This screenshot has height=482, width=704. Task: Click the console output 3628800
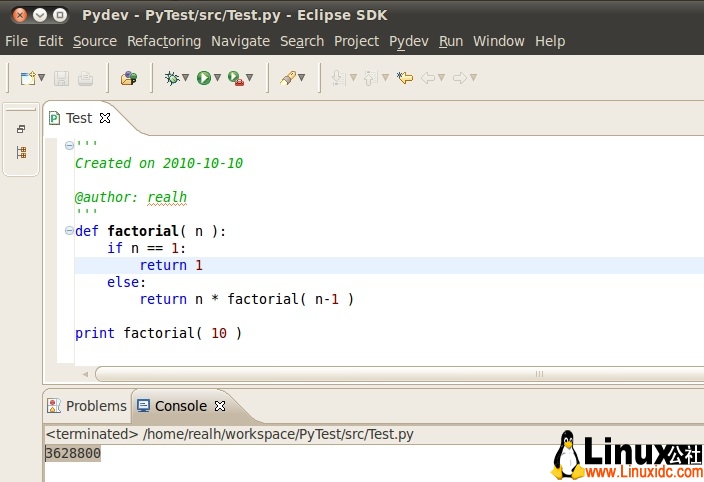[73, 453]
